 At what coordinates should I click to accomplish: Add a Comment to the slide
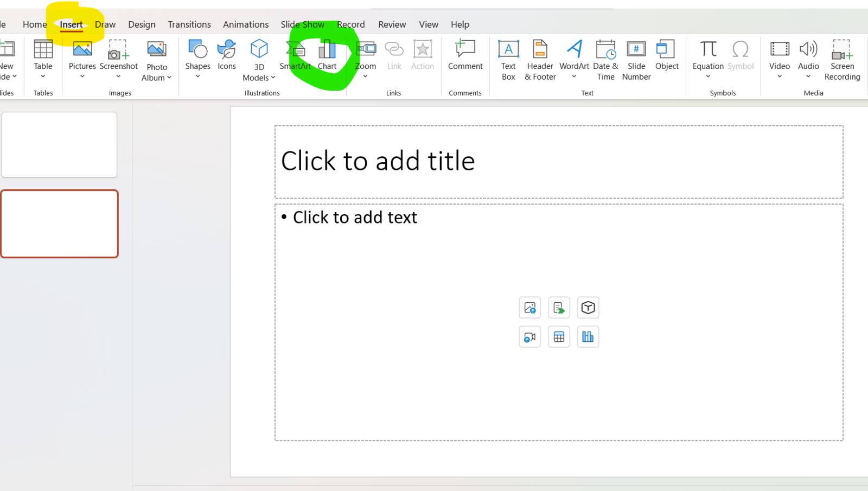[465, 55]
